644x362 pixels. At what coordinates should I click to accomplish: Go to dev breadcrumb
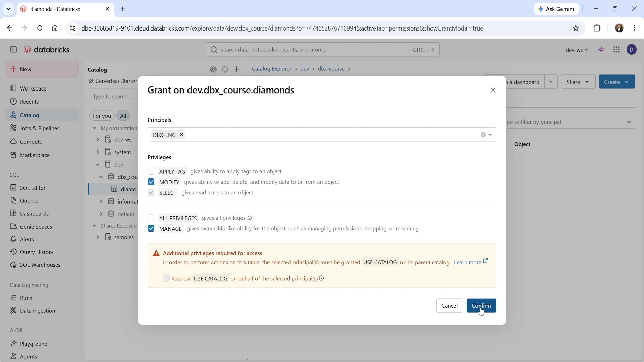tap(305, 69)
